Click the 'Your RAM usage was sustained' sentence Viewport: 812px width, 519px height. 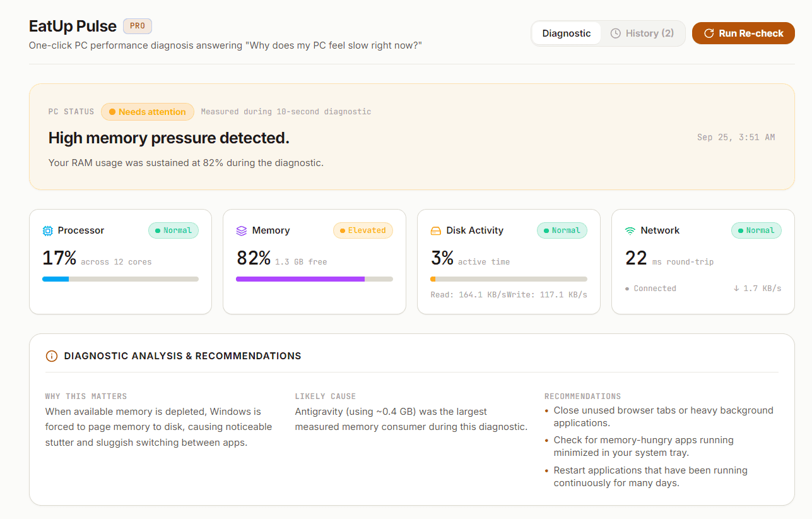tap(186, 163)
